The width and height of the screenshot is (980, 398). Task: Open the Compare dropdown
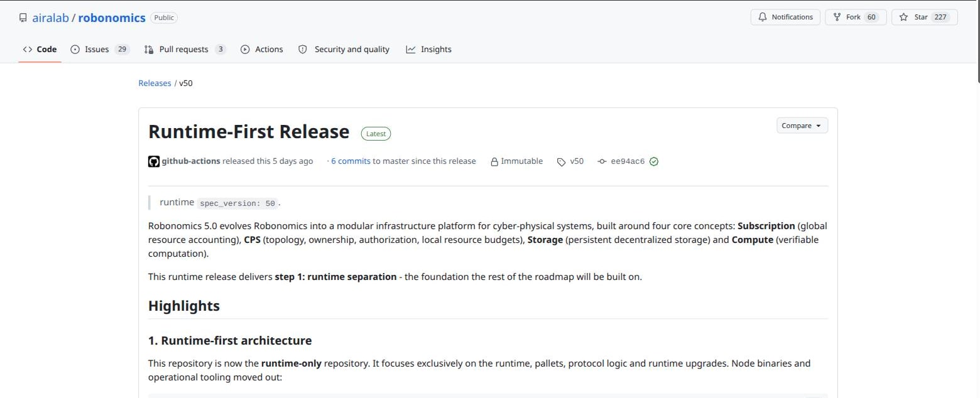(802, 126)
